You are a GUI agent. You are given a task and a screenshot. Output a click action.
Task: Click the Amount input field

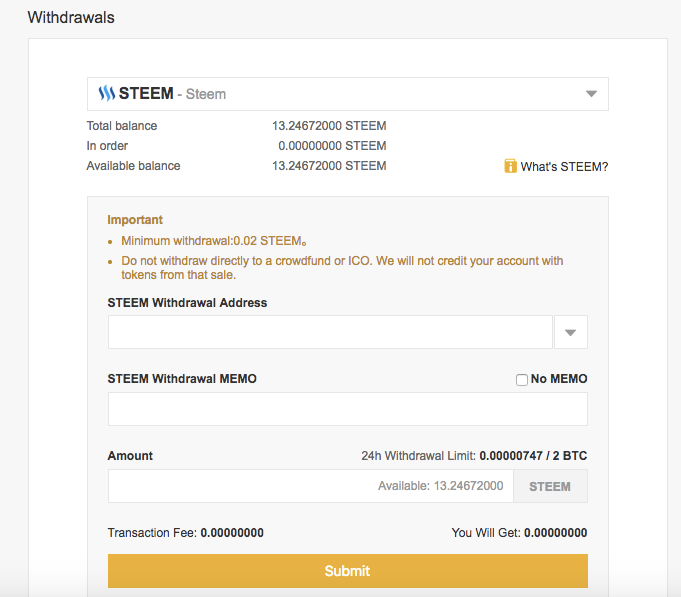tap(240, 487)
